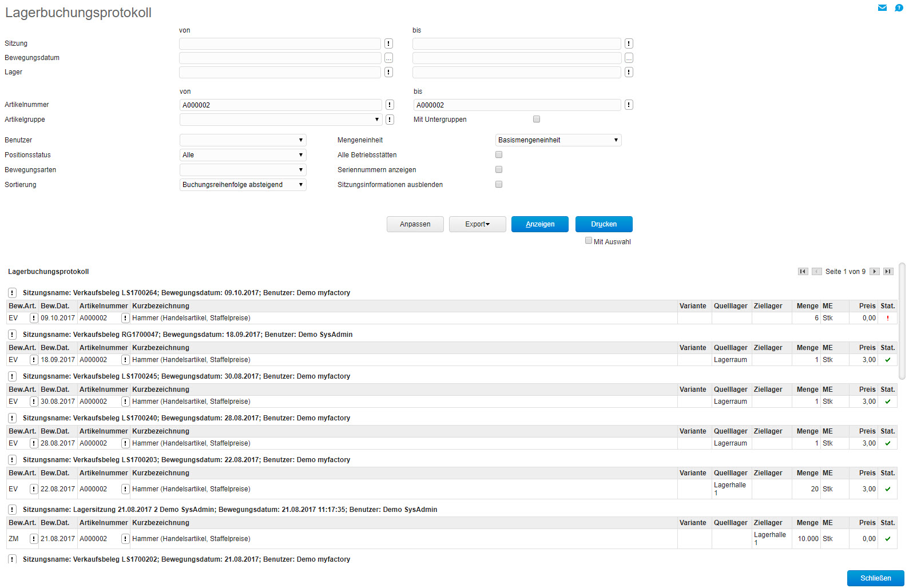Open date picker for Bewegungsdatum bis
Image resolution: width=909 pixels, height=588 pixels.
(x=629, y=58)
